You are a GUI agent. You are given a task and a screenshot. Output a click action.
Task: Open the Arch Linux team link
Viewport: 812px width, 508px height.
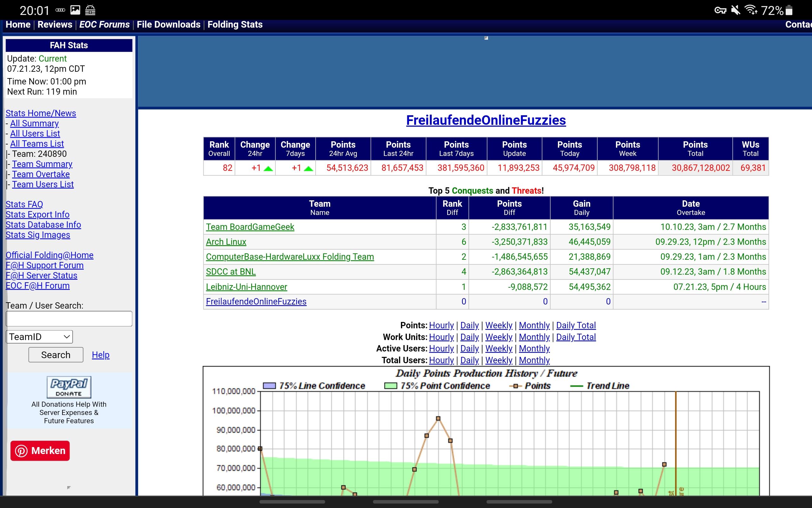(226, 242)
